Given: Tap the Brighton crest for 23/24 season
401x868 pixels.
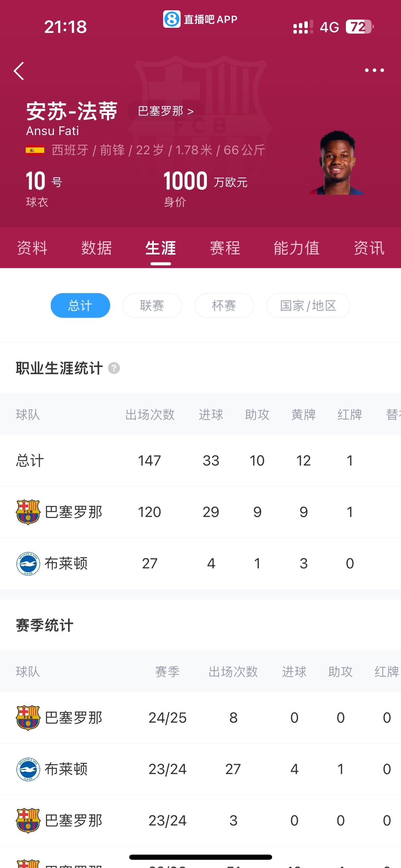Looking at the screenshot, I should (28, 769).
